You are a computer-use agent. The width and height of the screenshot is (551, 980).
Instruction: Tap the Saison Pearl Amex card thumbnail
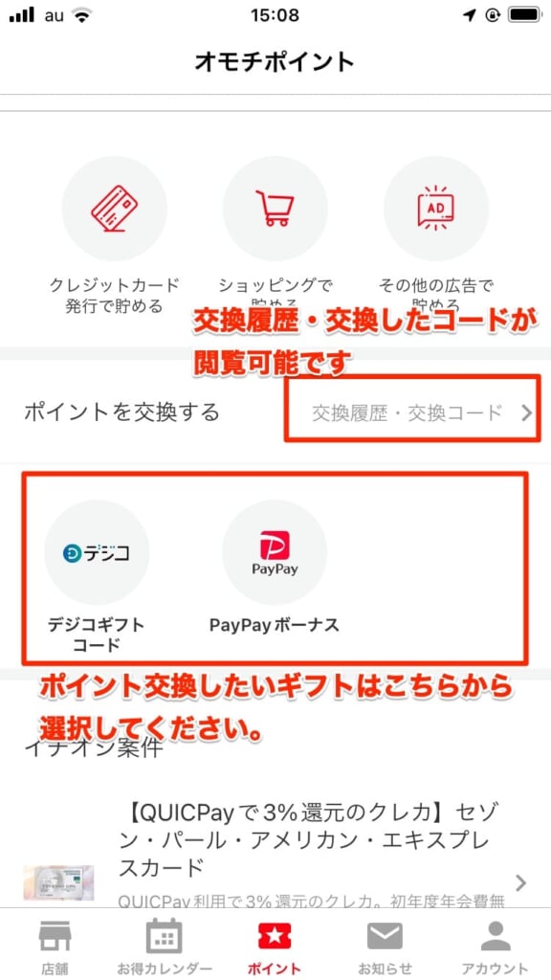click(58, 882)
